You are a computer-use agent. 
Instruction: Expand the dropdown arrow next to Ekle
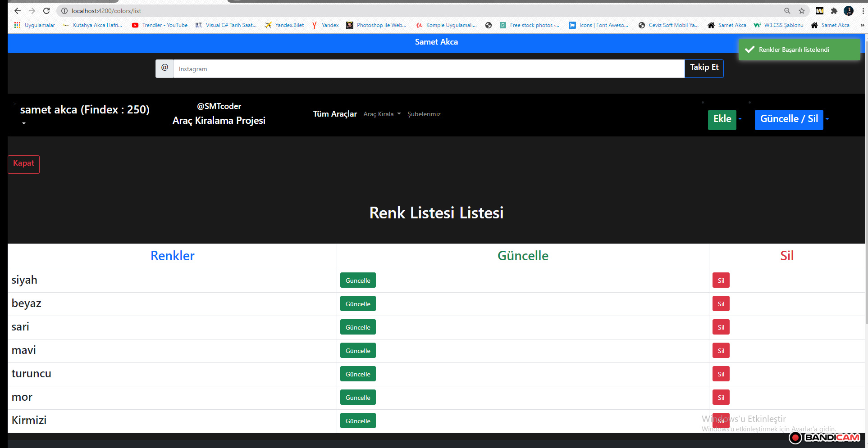tap(740, 120)
